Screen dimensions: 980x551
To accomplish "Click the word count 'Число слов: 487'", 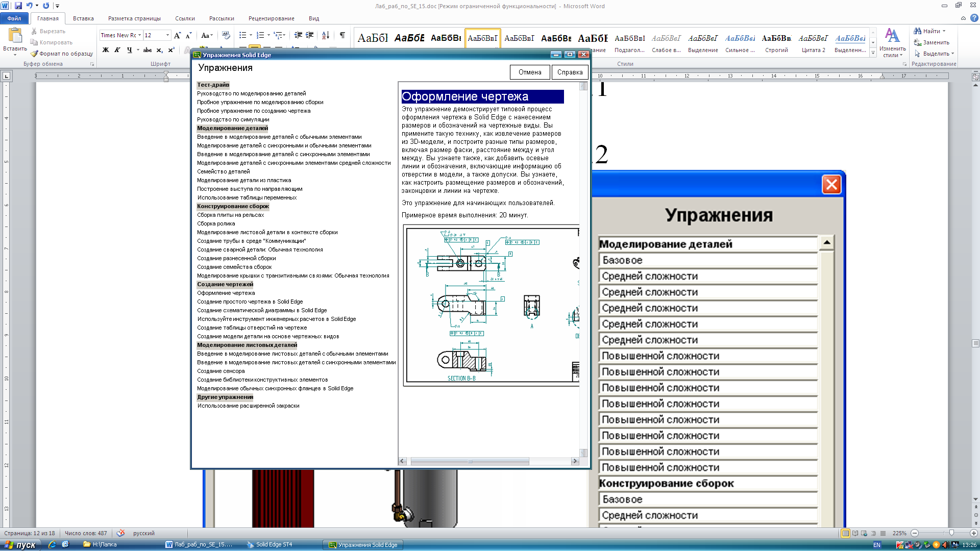I will [x=86, y=533].
